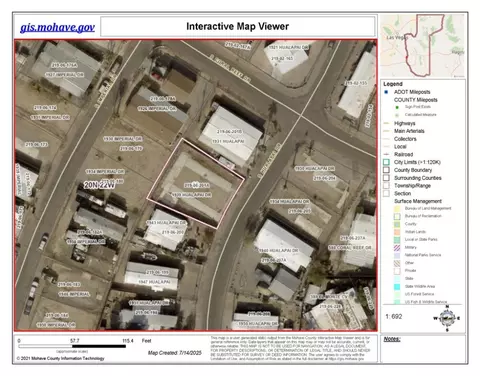Screen dimensions: 480x376
Task: Click the Map Created 7/14/2025 text
Action: [175, 353]
